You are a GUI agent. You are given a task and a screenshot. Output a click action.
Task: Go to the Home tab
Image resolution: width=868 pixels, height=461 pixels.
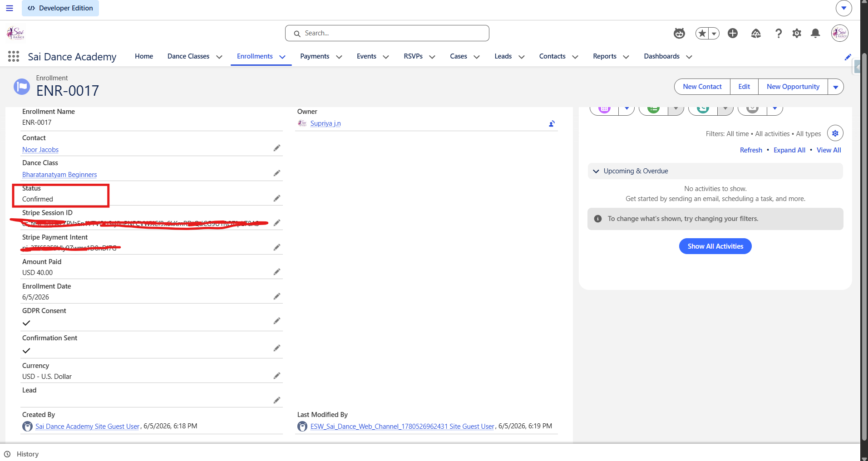pyautogui.click(x=144, y=56)
